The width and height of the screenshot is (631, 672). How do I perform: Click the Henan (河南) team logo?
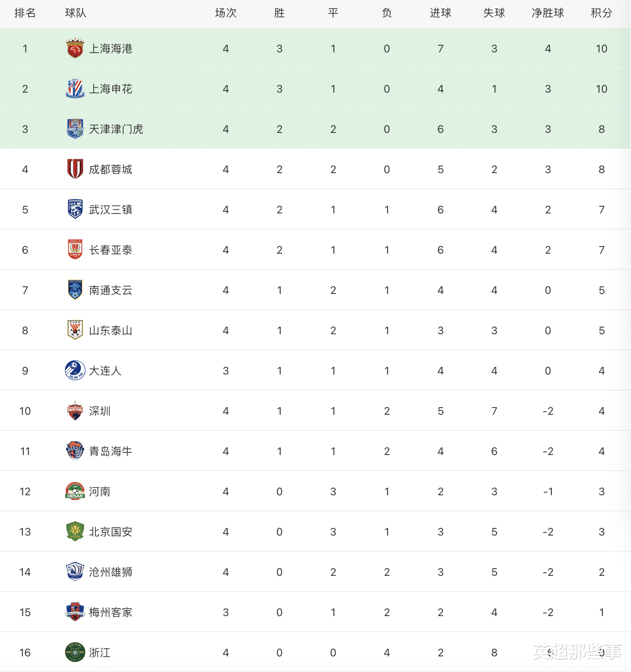(75, 491)
